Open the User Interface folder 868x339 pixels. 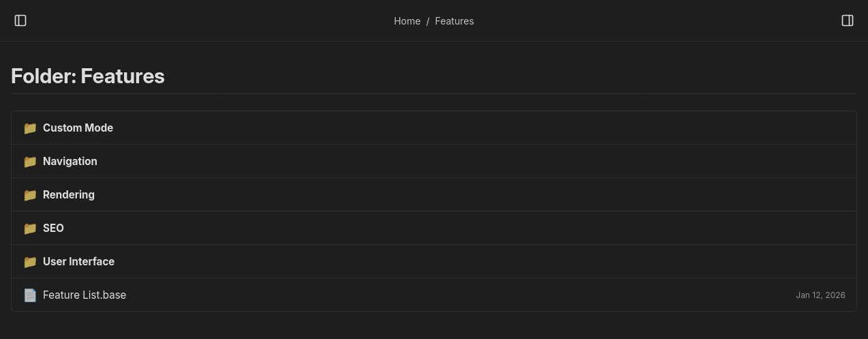point(78,262)
